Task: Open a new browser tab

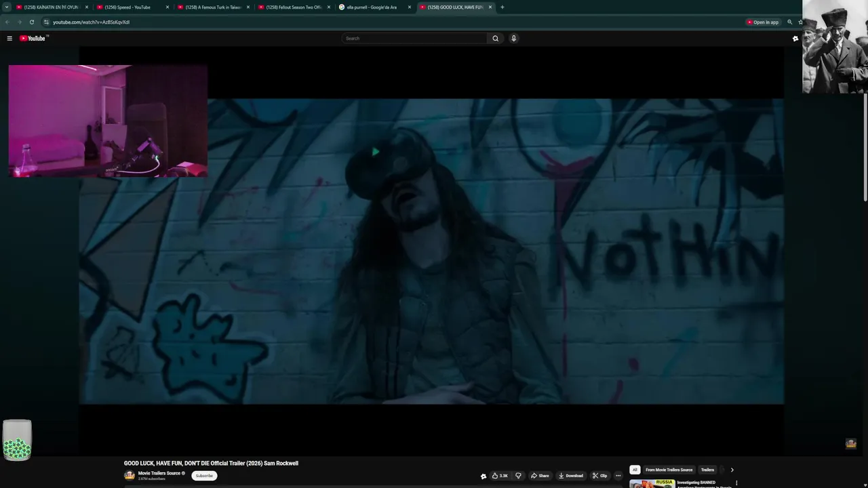Action: 502,7
